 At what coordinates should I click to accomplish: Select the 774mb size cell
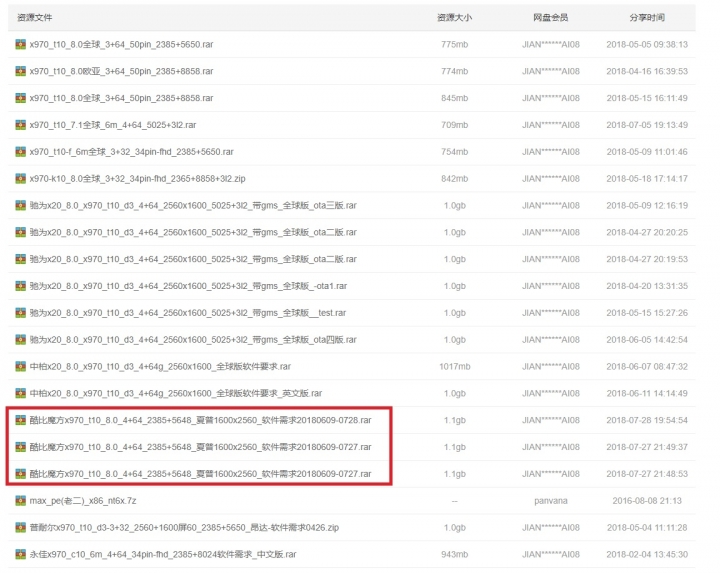455,71
